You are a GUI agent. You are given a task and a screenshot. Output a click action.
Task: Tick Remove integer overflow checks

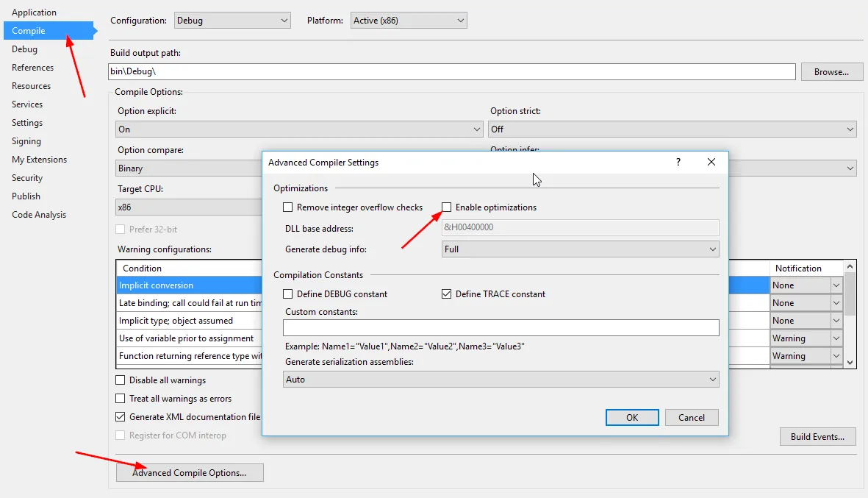click(288, 207)
